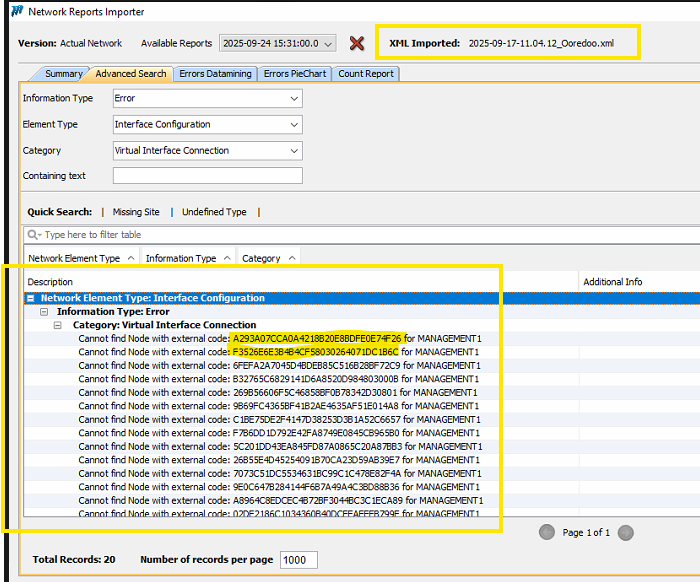Open the Category dropdown

[293, 151]
